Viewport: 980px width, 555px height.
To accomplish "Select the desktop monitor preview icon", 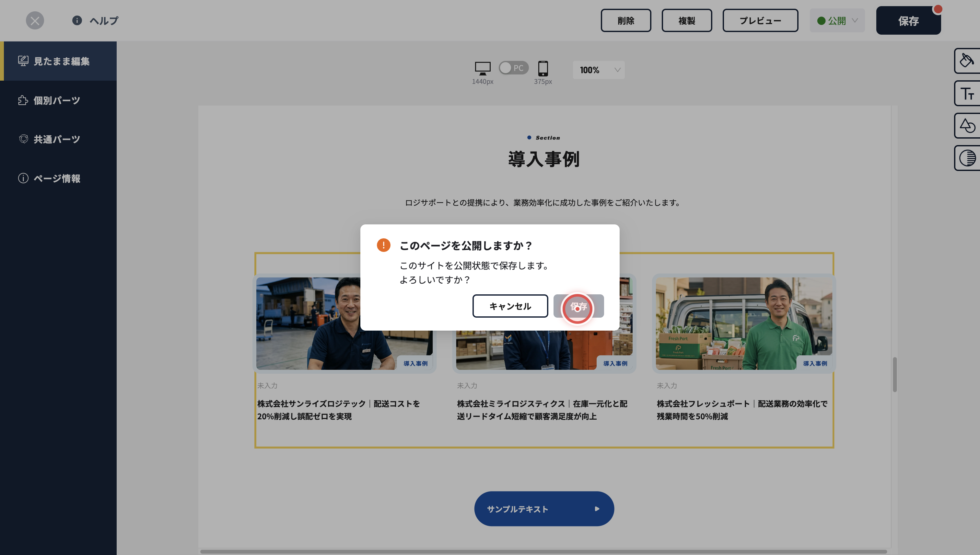I will click(483, 69).
